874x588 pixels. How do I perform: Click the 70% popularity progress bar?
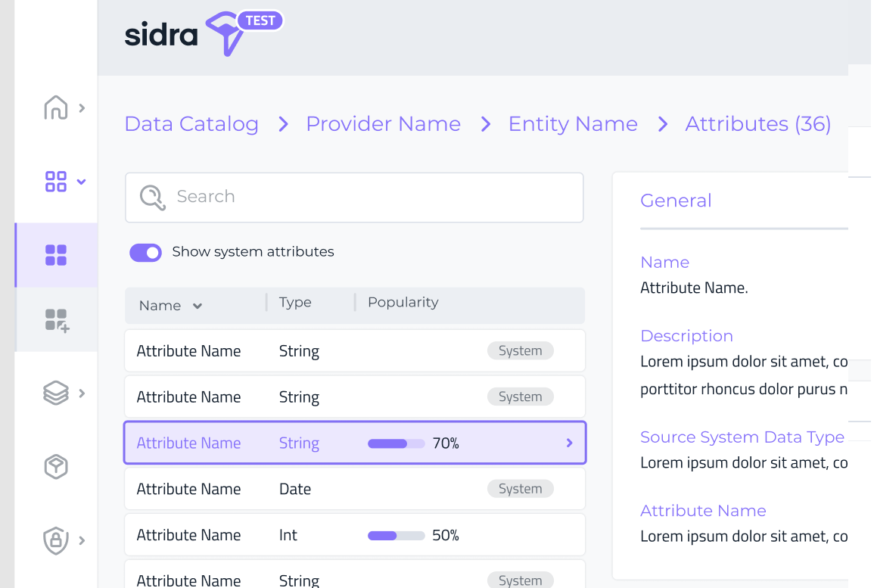pyautogui.click(x=396, y=443)
